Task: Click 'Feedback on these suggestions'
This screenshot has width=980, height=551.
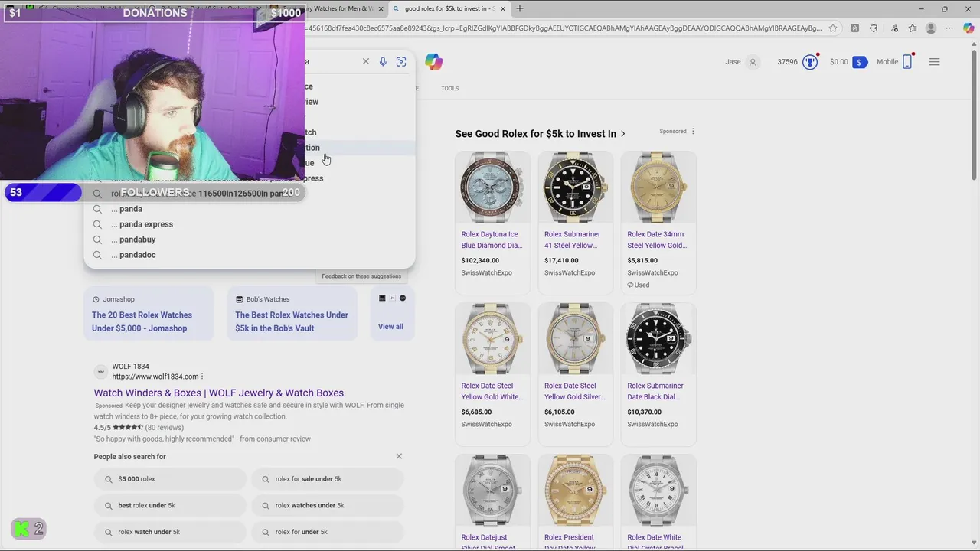Action: coord(361,276)
